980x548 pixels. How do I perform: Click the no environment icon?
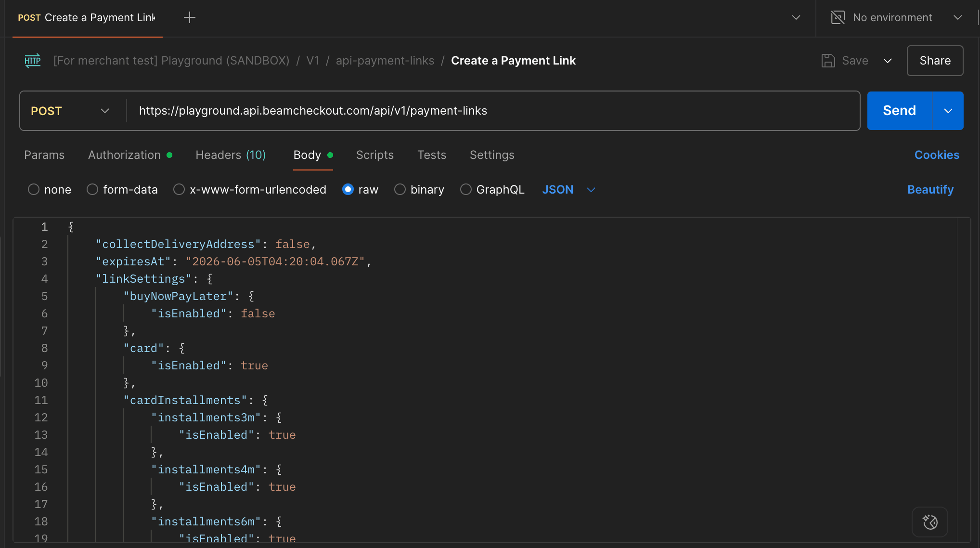click(x=838, y=18)
